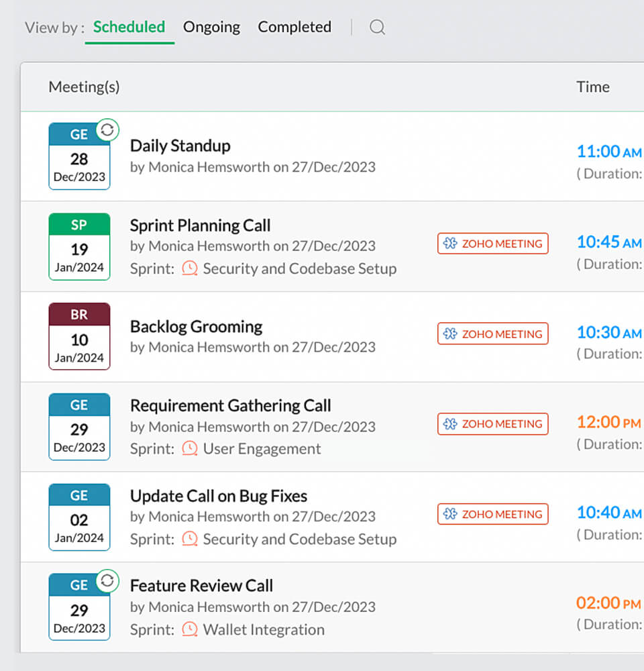Open Zoho Meeting badge for Sprint Planning Call

(x=492, y=244)
